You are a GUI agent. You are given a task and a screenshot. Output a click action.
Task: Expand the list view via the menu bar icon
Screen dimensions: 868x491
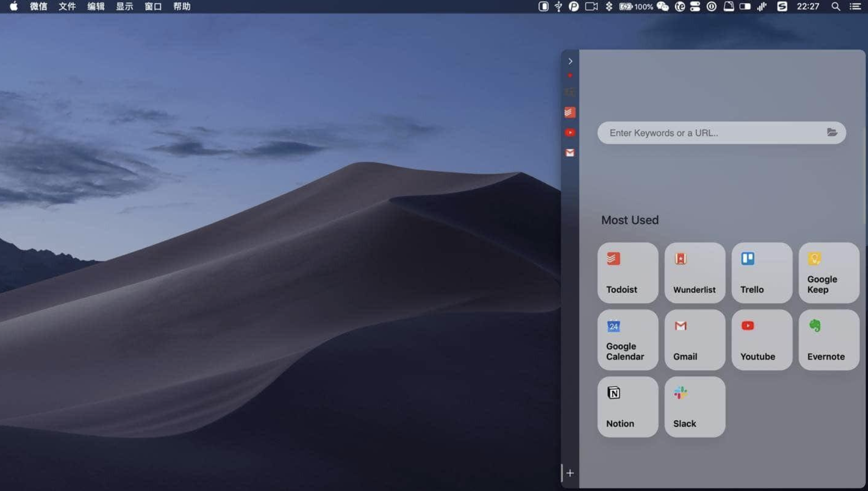[856, 7]
